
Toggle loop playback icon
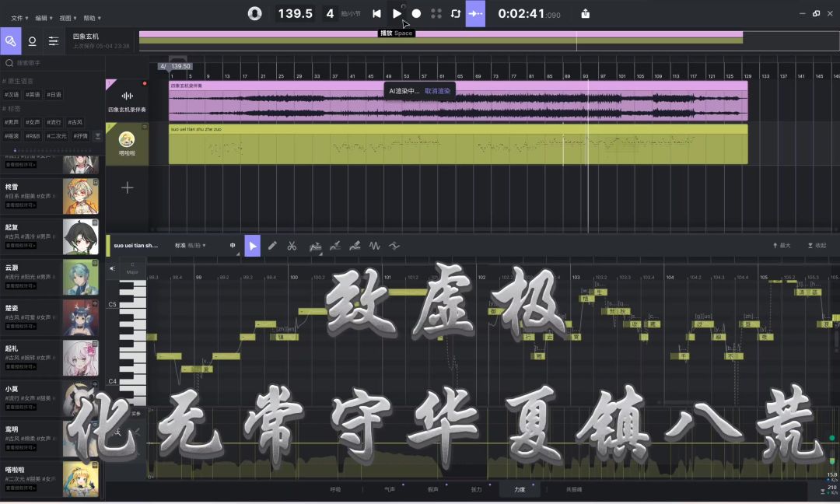tap(456, 13)
